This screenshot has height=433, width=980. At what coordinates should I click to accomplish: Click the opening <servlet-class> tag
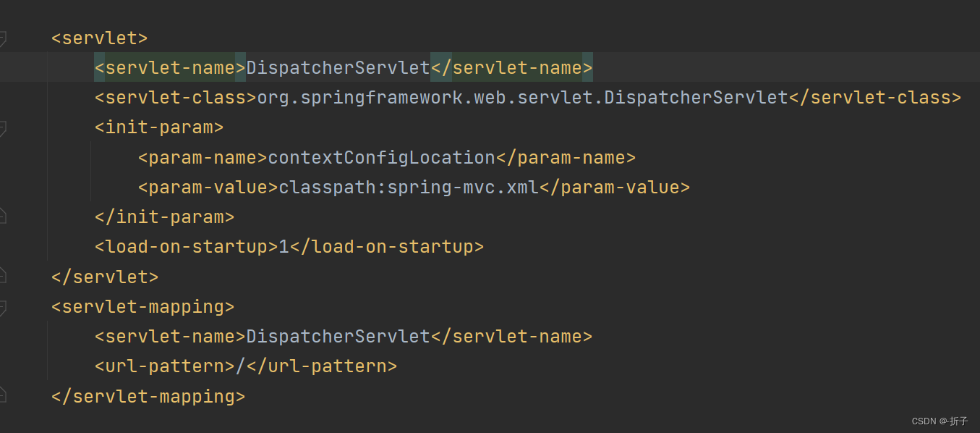point(176,98)
